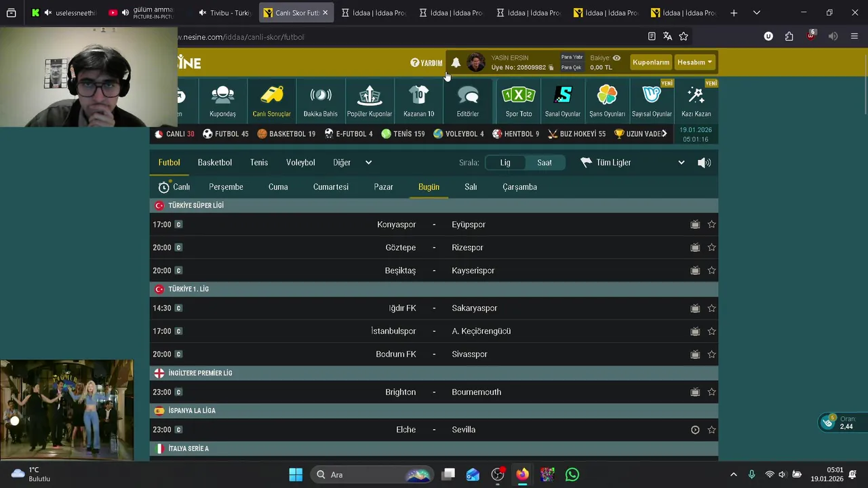
Task: Favorite Beşiktaş - Kayserispor match star
Action: pyautogui.click(x=711, y=270)
